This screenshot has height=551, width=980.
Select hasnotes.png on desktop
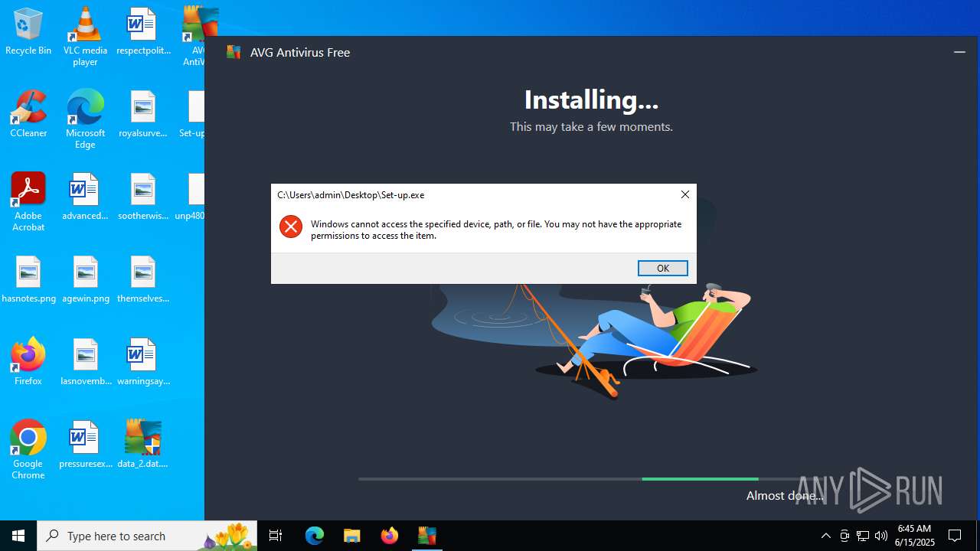coord(28,280)
